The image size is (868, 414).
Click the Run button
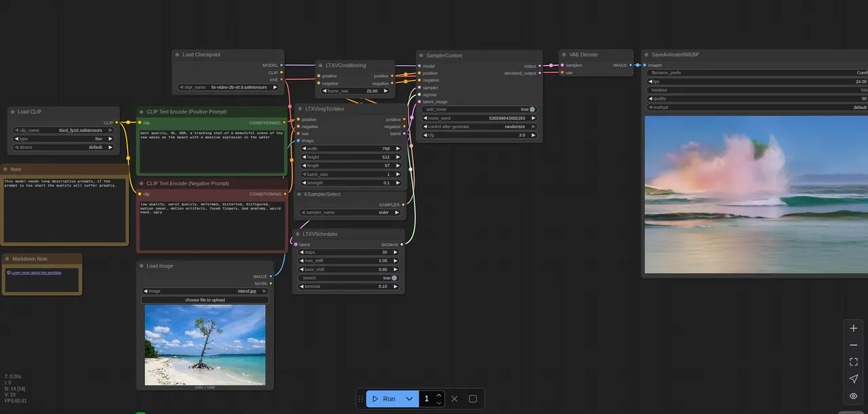(x=384, y=399)
